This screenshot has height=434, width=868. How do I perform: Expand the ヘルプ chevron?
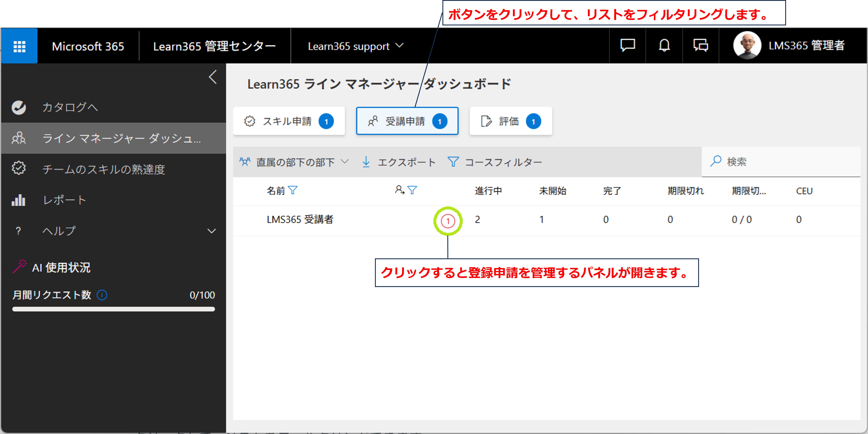(211, 231)
